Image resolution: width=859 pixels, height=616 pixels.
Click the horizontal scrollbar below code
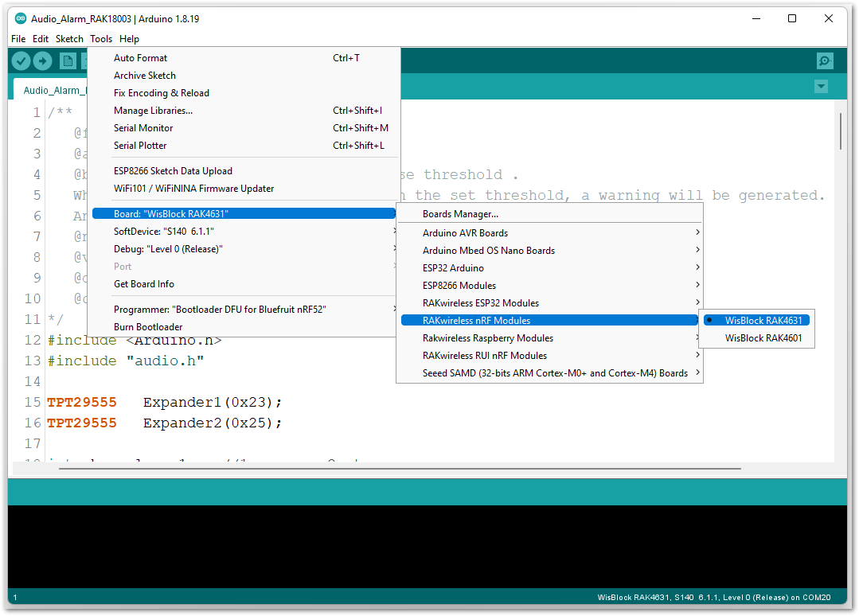click(x=398, y=468)
